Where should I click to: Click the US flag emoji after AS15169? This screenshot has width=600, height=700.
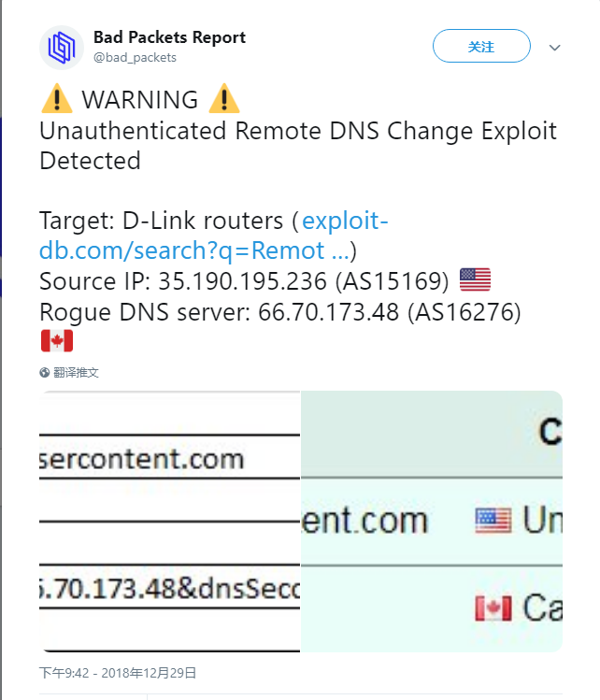[x=476, y=280]
